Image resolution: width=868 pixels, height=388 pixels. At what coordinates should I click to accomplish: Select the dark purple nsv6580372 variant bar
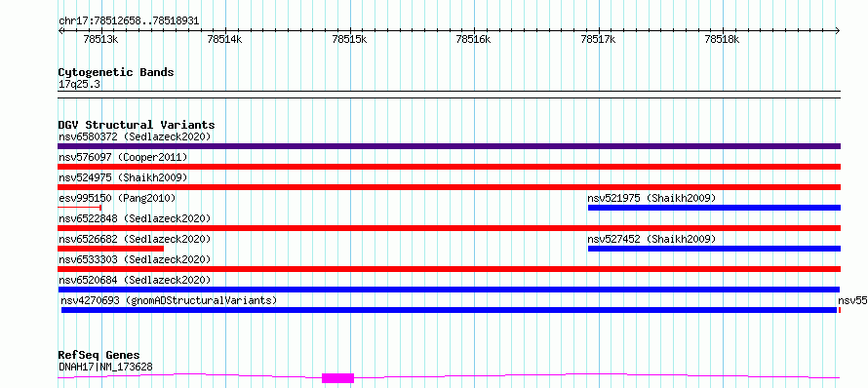pyautogui.click(x=449, y=146)
